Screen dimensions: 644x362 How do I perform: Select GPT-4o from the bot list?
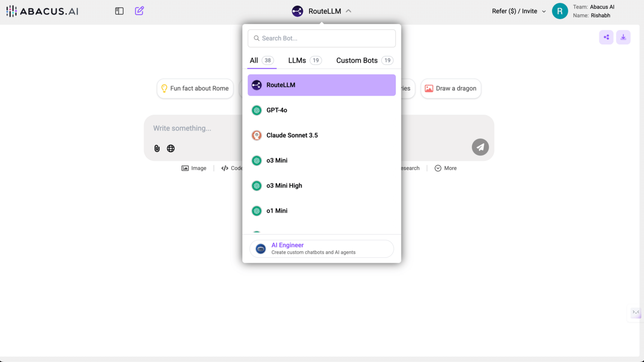pyautogui.click(x=322, y=110)
